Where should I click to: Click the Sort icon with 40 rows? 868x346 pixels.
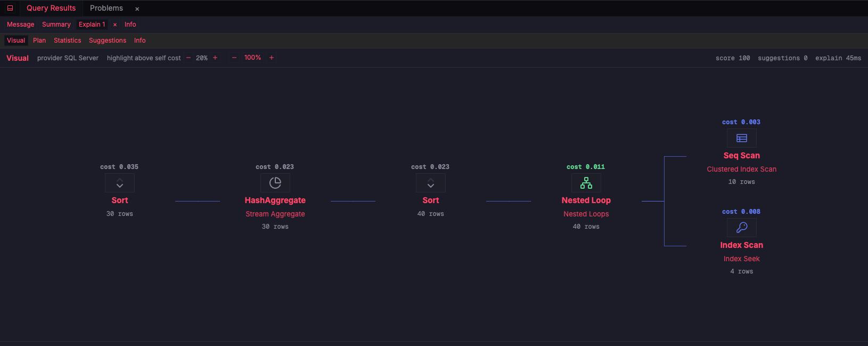coord(431,183)
